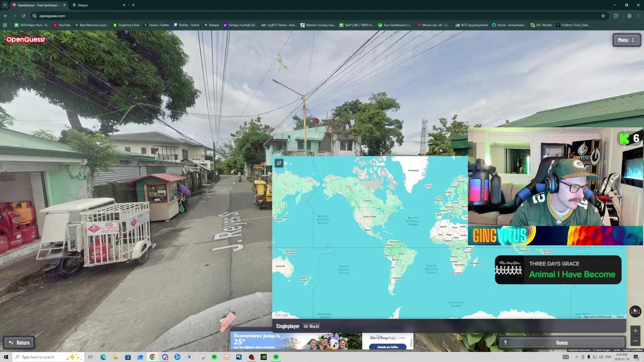The image size is (644, 362).
Task: Click the OpenGuessr logo
Action: pos(26,40)
